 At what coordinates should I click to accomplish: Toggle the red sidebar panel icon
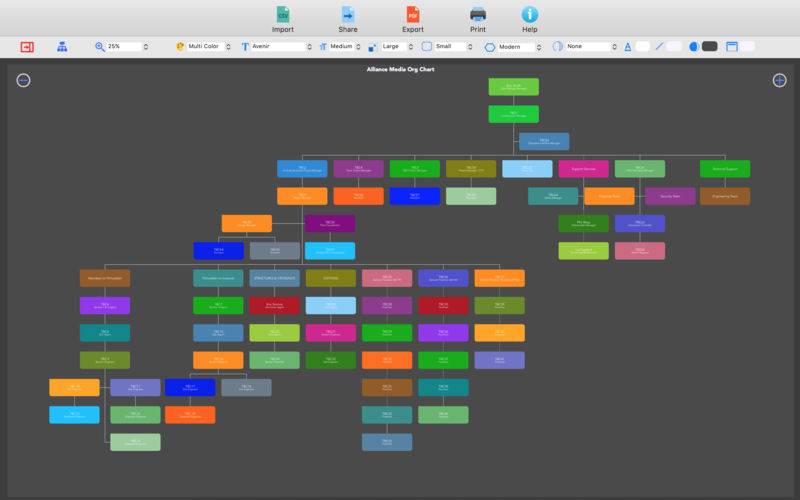pyautogui.click(x=27, y=47)
